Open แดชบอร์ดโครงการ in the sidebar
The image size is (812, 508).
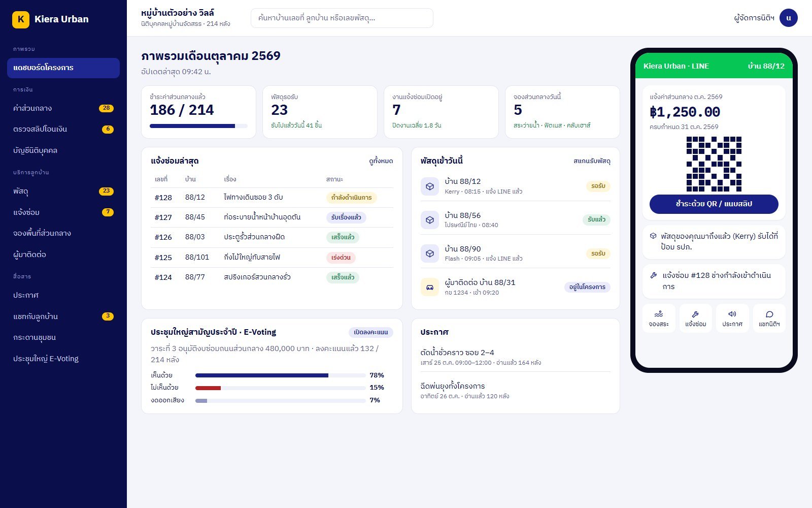(63, 68)
